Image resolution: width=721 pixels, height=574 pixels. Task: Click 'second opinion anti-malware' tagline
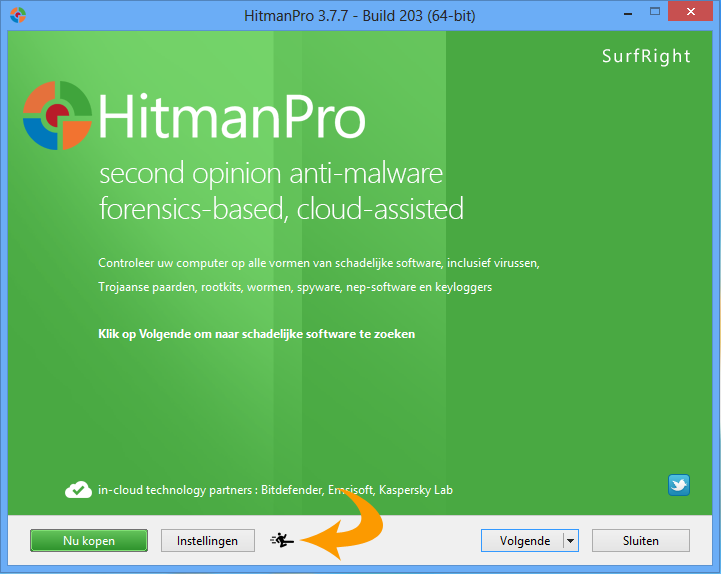click(x=271, y=174)
